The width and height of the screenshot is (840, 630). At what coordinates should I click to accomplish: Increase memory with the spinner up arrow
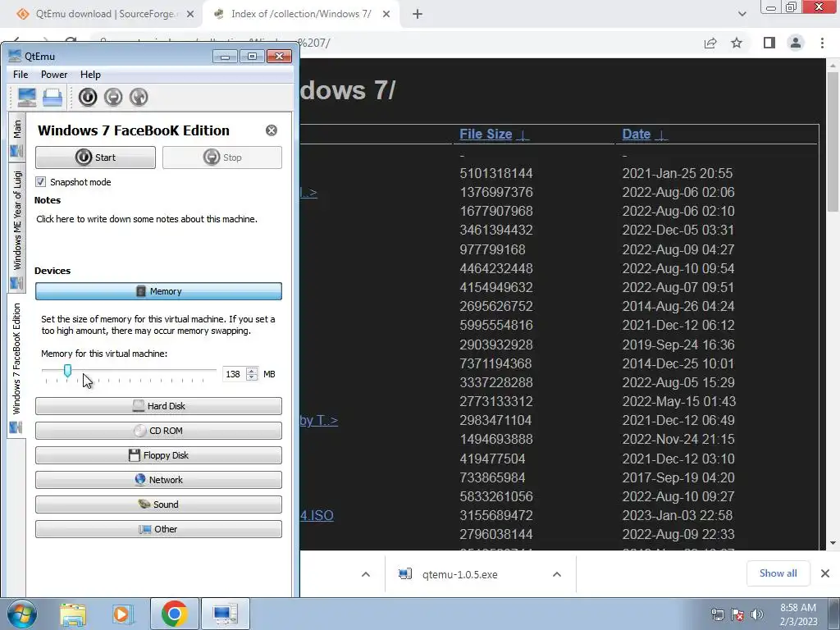(x=252, y=370)
